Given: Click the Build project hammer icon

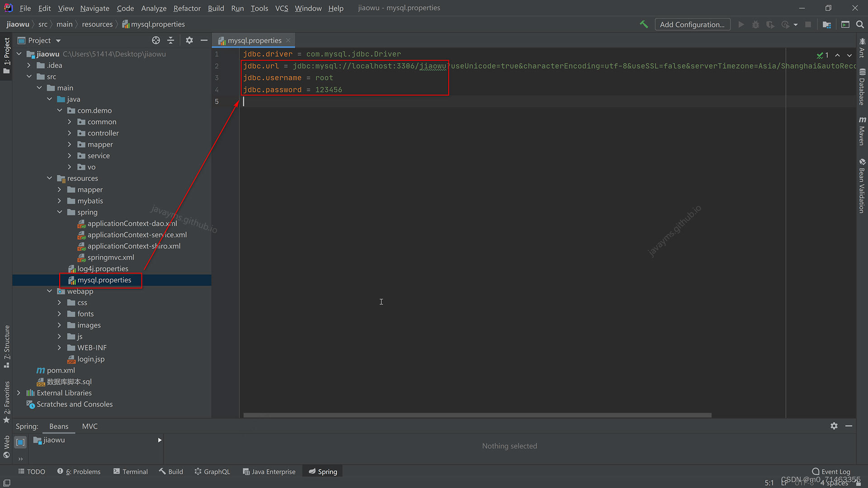Looking at the screenshot, I should point(644,24).
